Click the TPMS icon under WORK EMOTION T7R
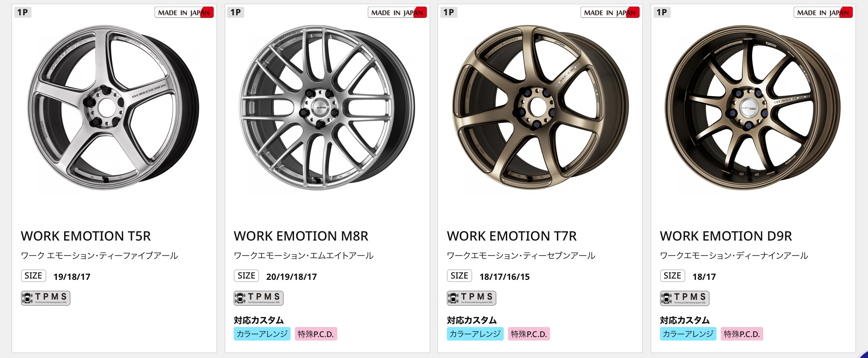 [x=471, y=298]
